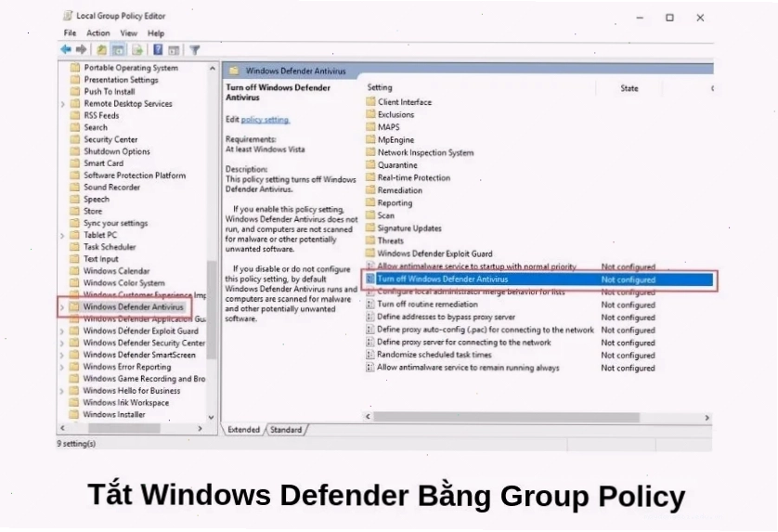Click the Network Inspection System folder icon
The height and width of the screenshot is (532, 778).
(x=370, y=152)
